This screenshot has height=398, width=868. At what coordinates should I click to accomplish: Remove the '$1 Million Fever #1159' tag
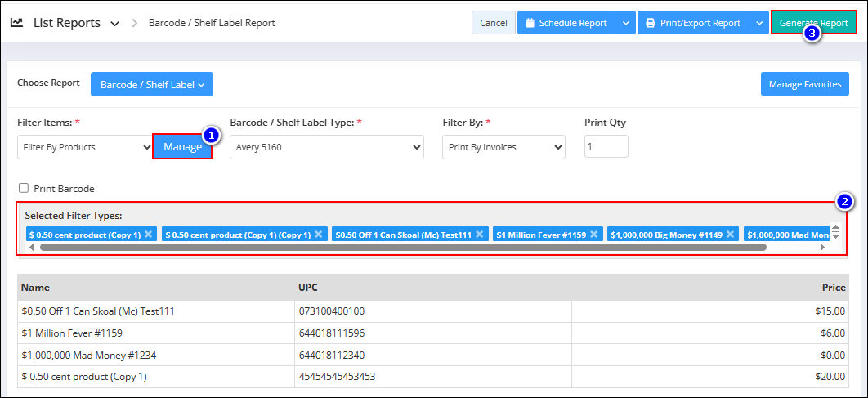tap(594, 235)
